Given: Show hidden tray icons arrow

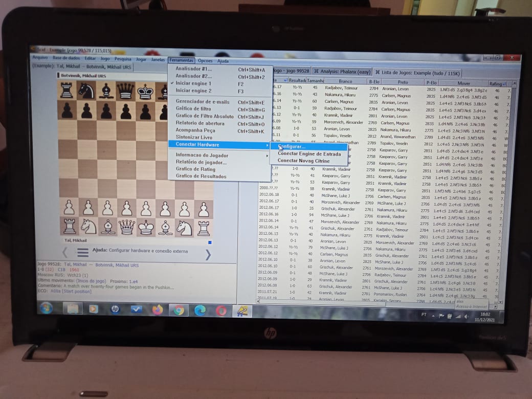Looking at the screenshot, I should (x=433, y=316).
